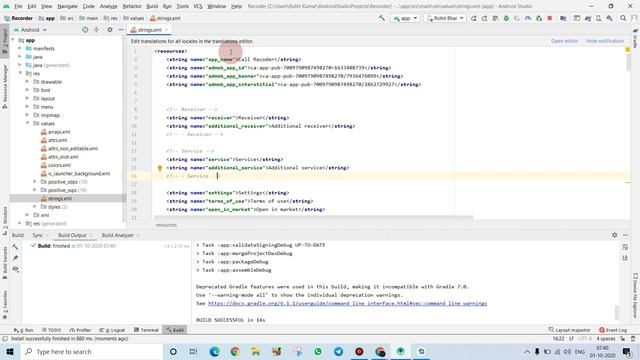The width and height of the screenshot is (640, 360).
Task: Open the Gradle docs hyperlink in build output
Action: coord(347,303)
